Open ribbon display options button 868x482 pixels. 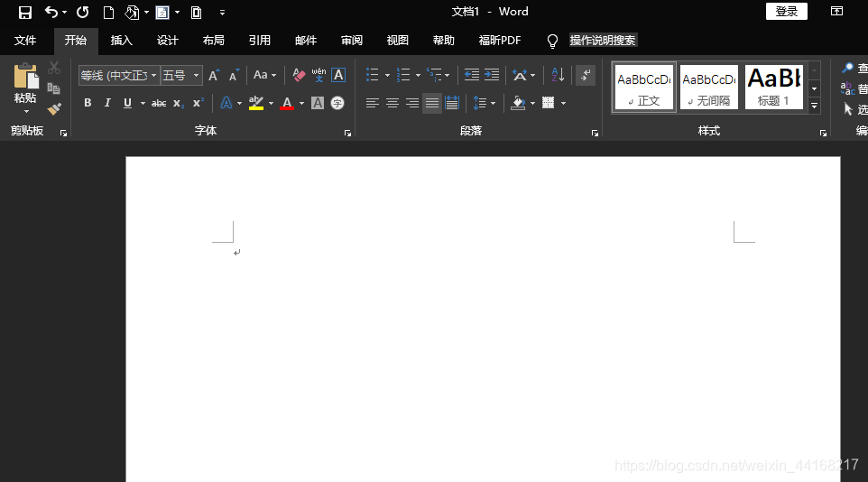point(836,11)
